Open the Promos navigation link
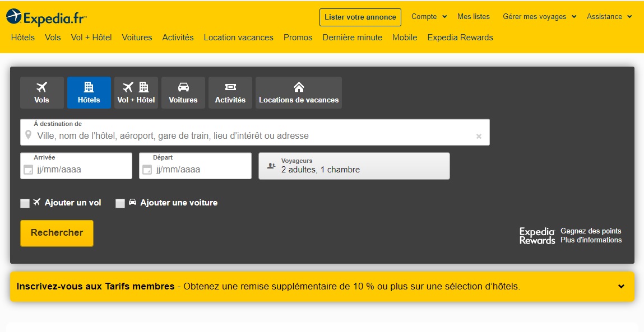The image size is (644, 332). (298, 38)
